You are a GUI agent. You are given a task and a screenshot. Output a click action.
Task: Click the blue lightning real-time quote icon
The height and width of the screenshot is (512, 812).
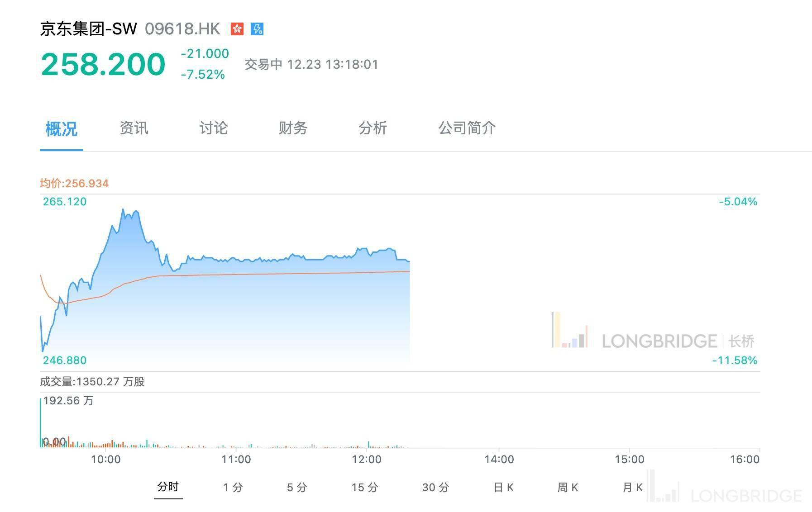tap(257, 29)
